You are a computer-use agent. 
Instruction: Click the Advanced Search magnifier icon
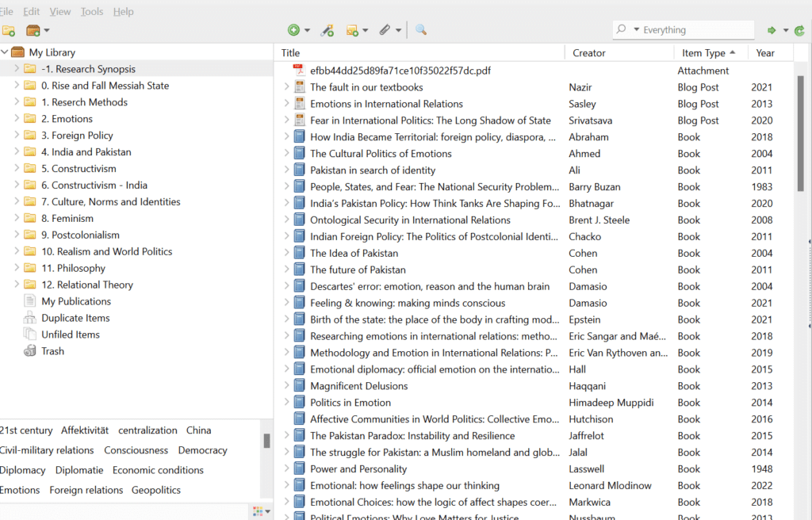(421, 30)
